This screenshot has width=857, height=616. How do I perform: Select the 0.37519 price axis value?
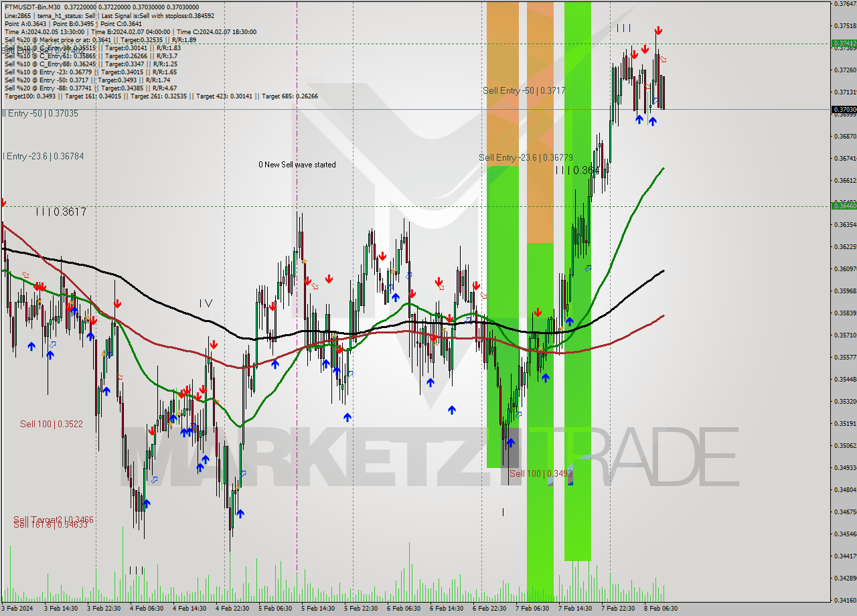point(845,26)
